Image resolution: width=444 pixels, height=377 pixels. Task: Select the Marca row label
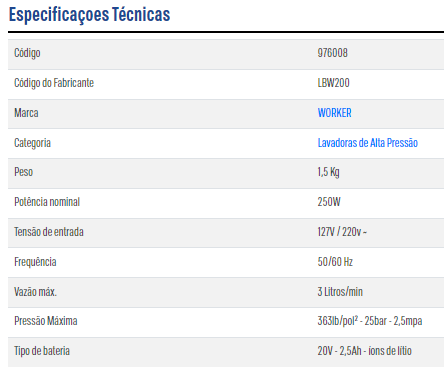[x=26, y=113]
